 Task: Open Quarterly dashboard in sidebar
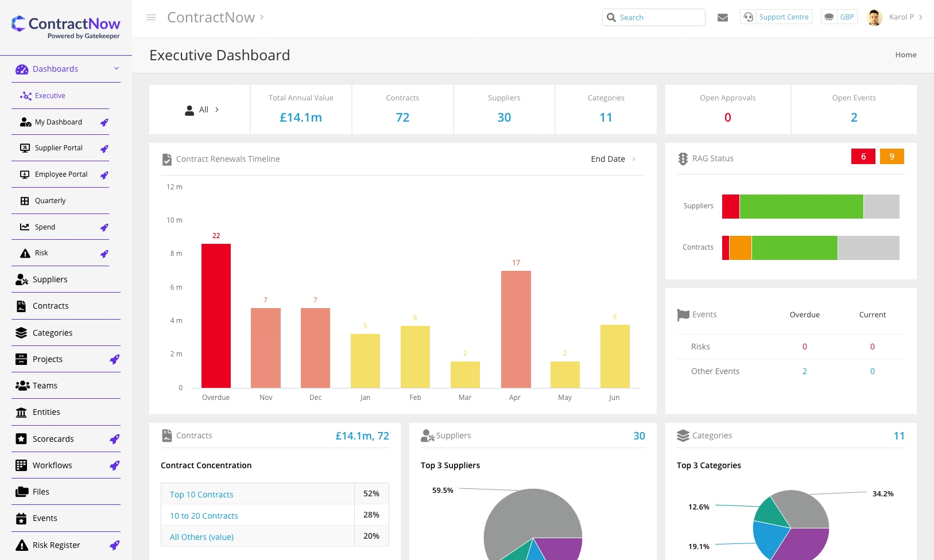pos(50,201)
